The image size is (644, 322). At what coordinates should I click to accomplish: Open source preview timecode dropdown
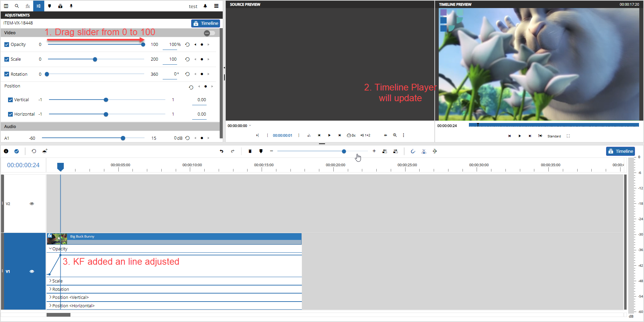point(250,126)
